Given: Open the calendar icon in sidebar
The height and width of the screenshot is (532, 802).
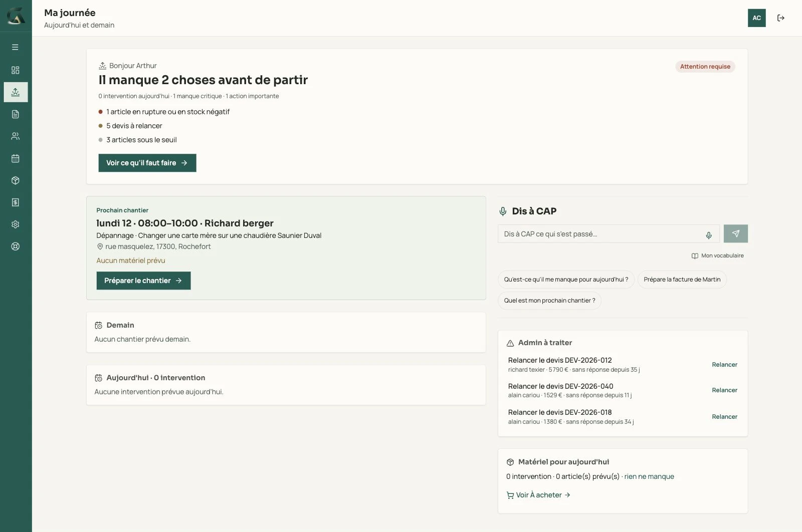Looking at the screenshot, I should (16, 158).
